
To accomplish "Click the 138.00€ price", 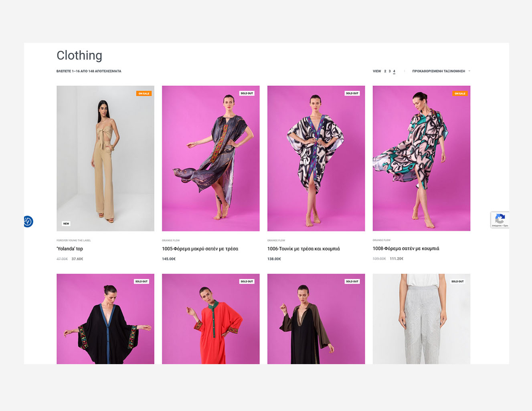I will (274, 259).
